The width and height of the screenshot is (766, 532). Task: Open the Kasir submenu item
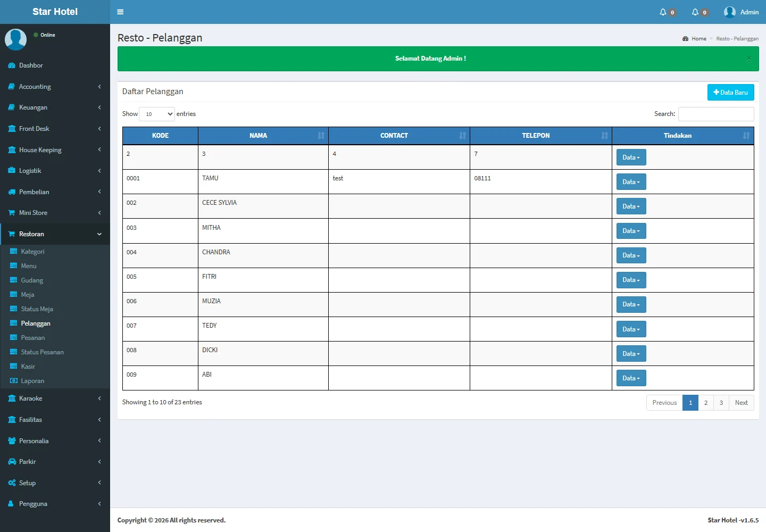click(28, 367)
